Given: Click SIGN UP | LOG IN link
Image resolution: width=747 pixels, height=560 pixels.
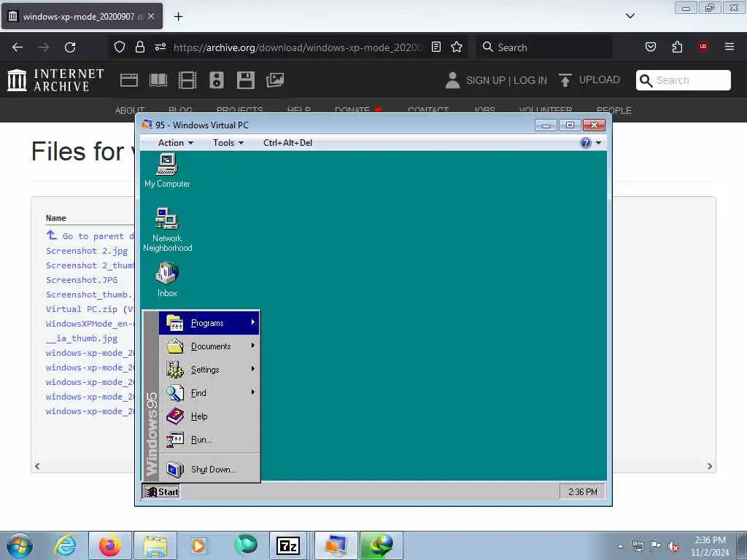Looking at the screenshot, I should click(x=506, y=80).
